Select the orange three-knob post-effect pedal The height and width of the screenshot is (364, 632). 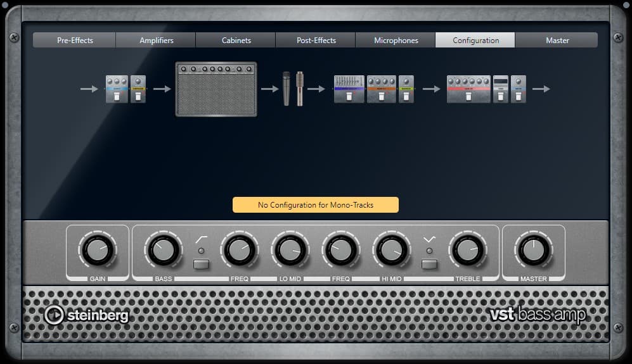click(x=381, y=89)
